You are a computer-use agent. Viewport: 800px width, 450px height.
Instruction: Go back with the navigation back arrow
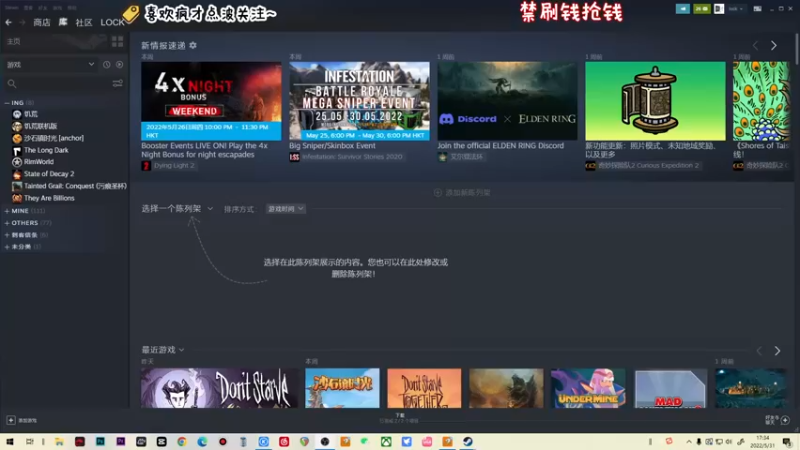click(x=9, y=22)
